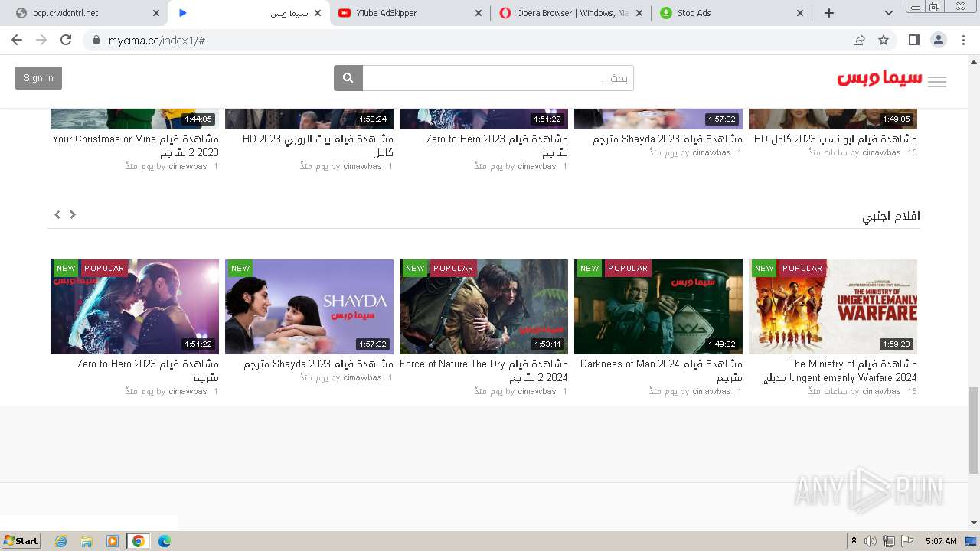Click cimawbas uploader under Darkness of Man

(x=711, y=391)
